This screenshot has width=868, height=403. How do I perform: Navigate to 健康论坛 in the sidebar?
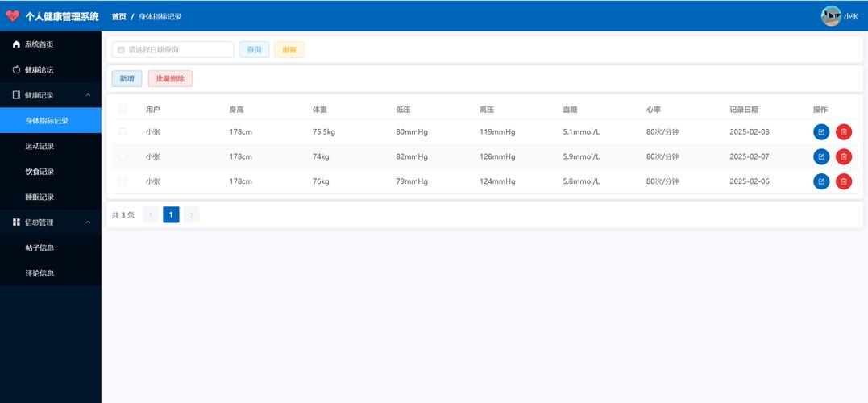(39, 70)
